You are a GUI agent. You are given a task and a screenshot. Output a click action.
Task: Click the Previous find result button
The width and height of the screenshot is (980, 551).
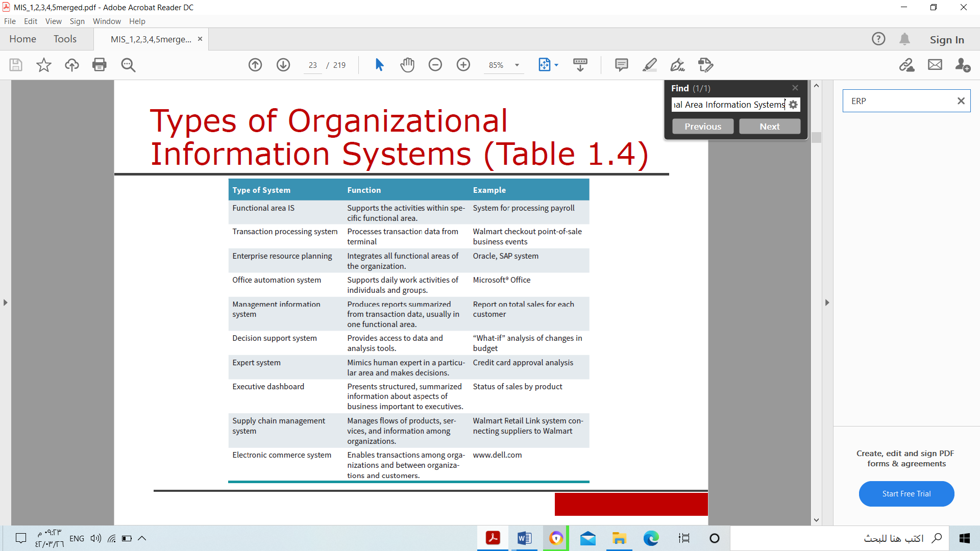[703, 127]
